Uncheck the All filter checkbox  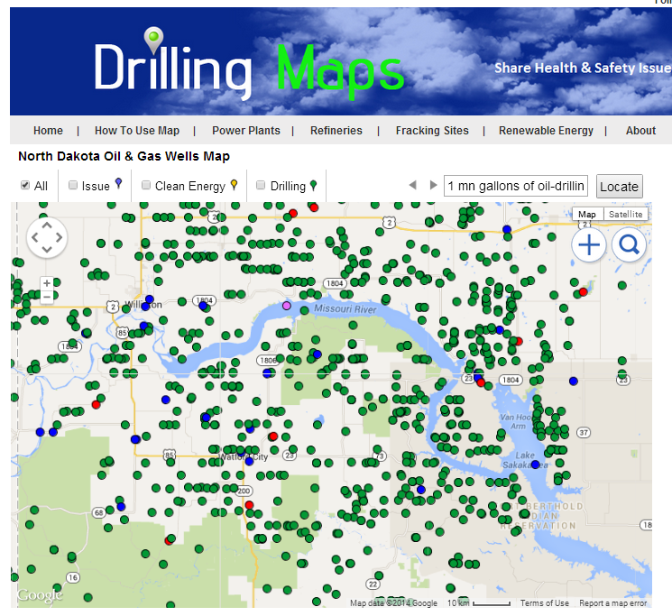pos(25,185)
